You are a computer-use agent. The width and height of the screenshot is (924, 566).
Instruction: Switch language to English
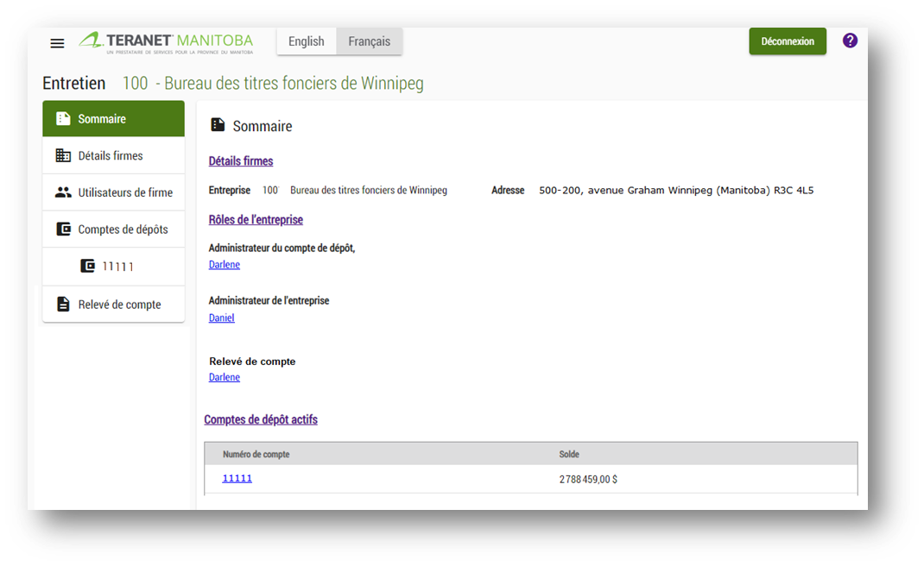307,41
